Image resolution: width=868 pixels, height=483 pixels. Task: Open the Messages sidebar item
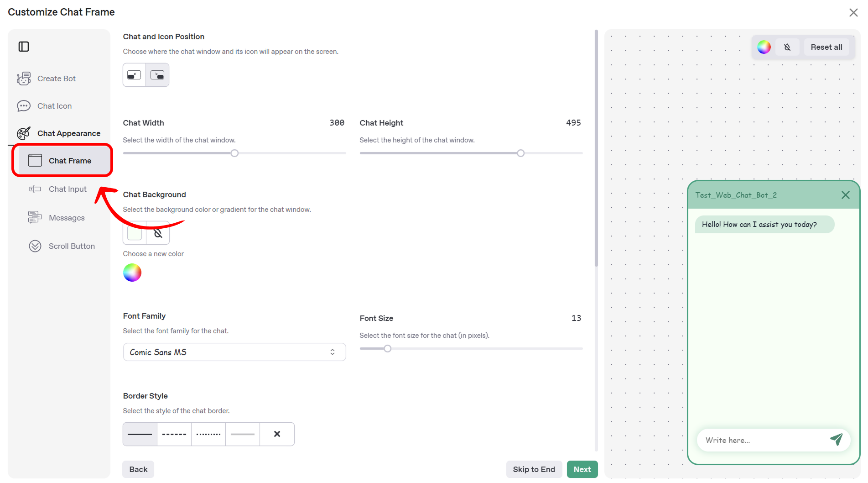[57, 218]
